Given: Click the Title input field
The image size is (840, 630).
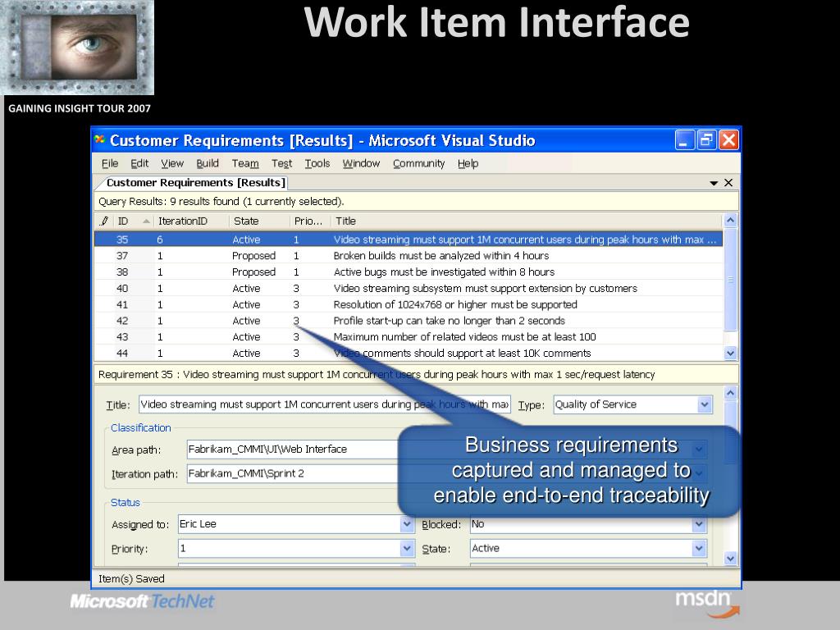Looking at the screenshot, I should click(325, 404).
